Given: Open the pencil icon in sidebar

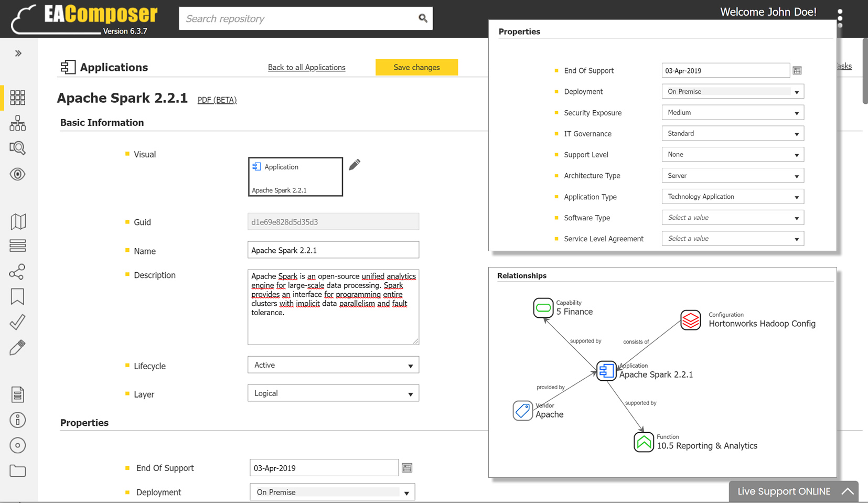Looking at the screenshot, I should click(17, 347).
